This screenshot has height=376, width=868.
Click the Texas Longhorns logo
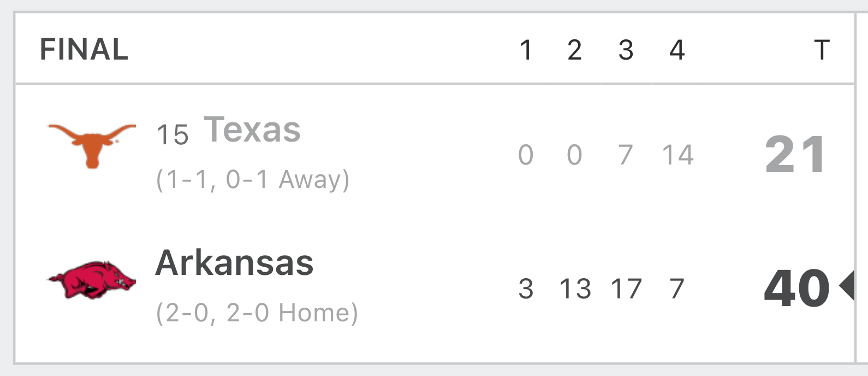92,146
